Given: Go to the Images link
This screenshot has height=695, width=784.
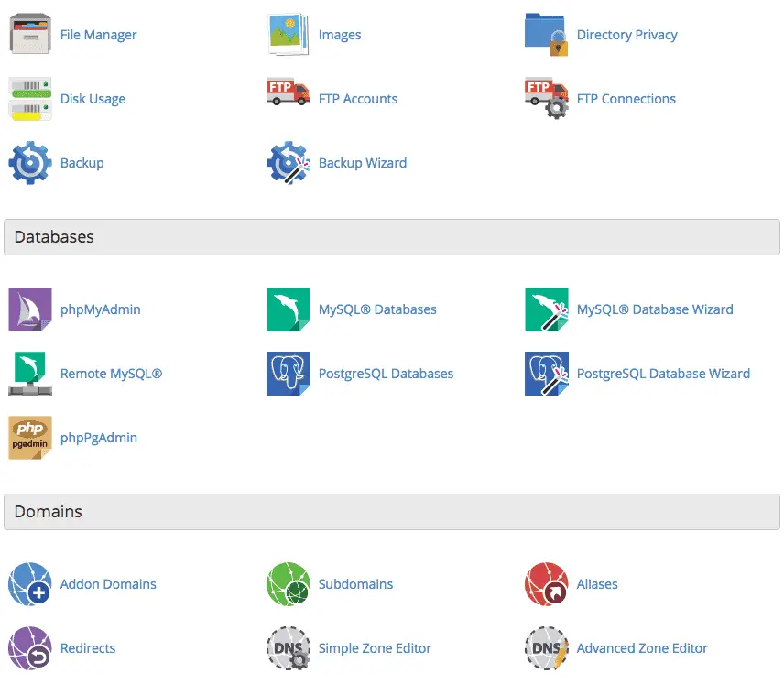Looking at the screenshot, I should (x=340, y=35).
